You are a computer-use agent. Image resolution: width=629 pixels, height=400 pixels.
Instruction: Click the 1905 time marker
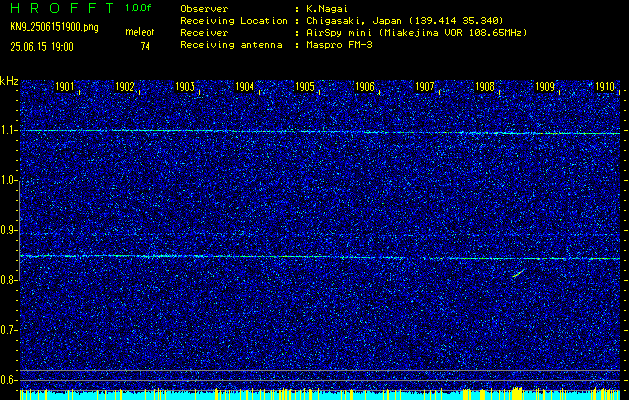[x=304, y=87]
